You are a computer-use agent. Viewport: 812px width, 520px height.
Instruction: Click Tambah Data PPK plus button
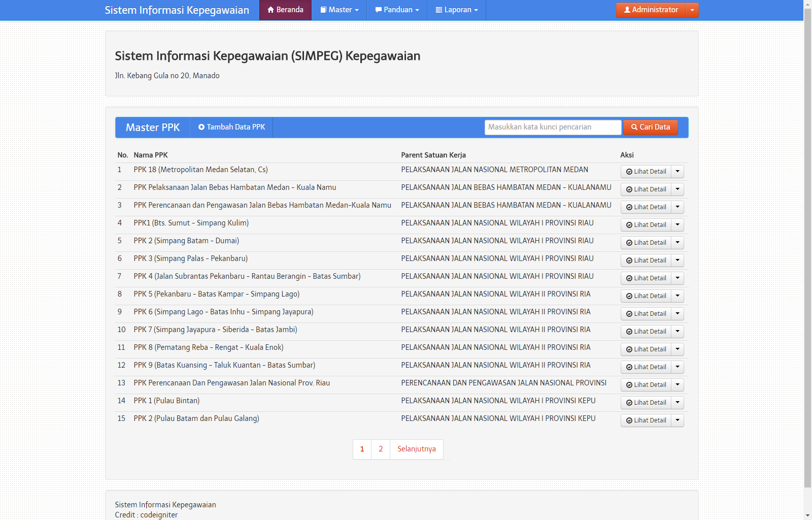click(231, 127)
